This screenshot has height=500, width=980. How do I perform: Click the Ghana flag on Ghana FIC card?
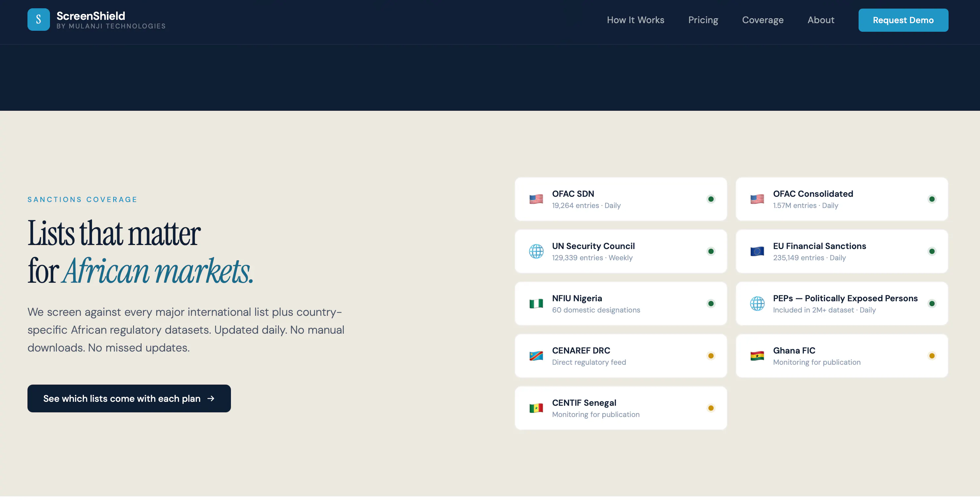click(757, 356)
